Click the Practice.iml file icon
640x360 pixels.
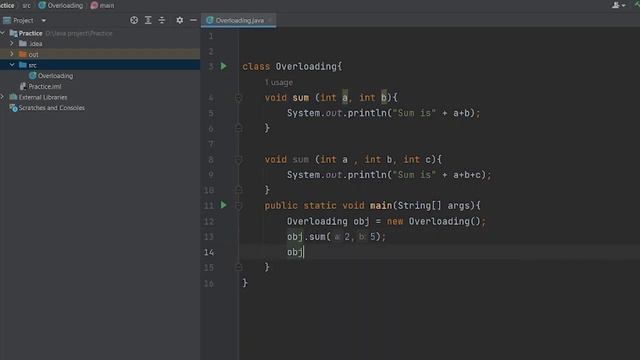tap(23, 86)
